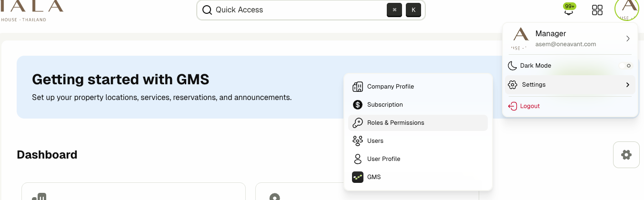Click the asem@oneavant.com email text
This screenshot has height=200, width=644.
[565, 44]
